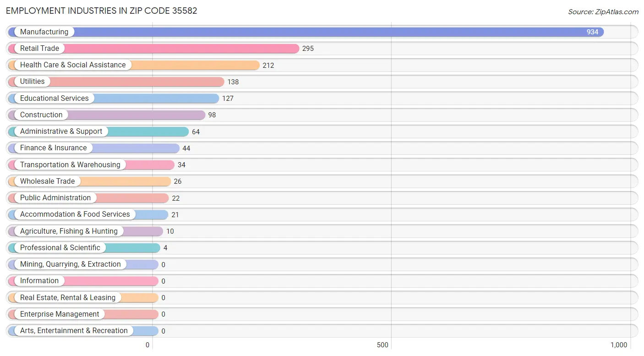Select the 10 value for Agriculture
The image size is (644, 356).
[170, 231]
